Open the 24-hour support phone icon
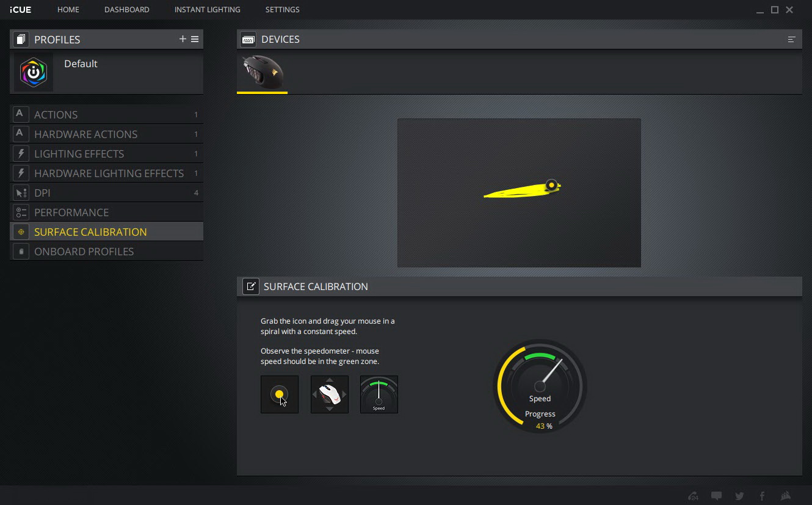Viewport: 812px width, 505px height. [x=693, y=496]
